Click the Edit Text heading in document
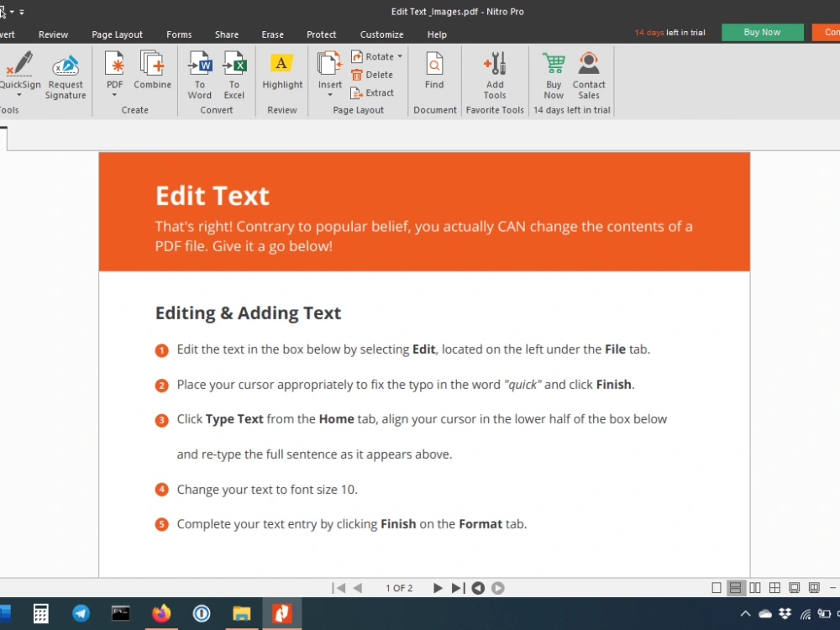This screenshot has width=840, height=630. (x=213, y=196)
